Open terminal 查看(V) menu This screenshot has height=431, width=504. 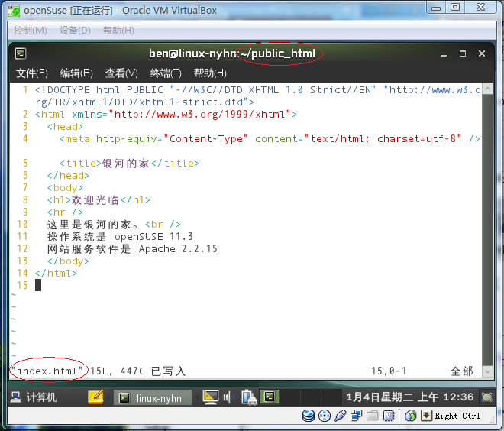121,73
